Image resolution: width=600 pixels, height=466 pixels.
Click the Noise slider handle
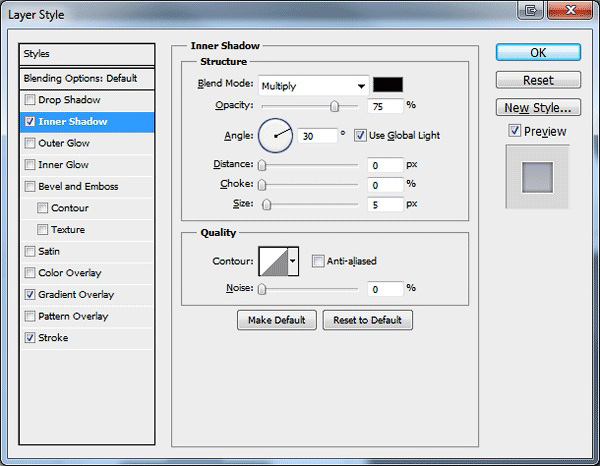262,289
